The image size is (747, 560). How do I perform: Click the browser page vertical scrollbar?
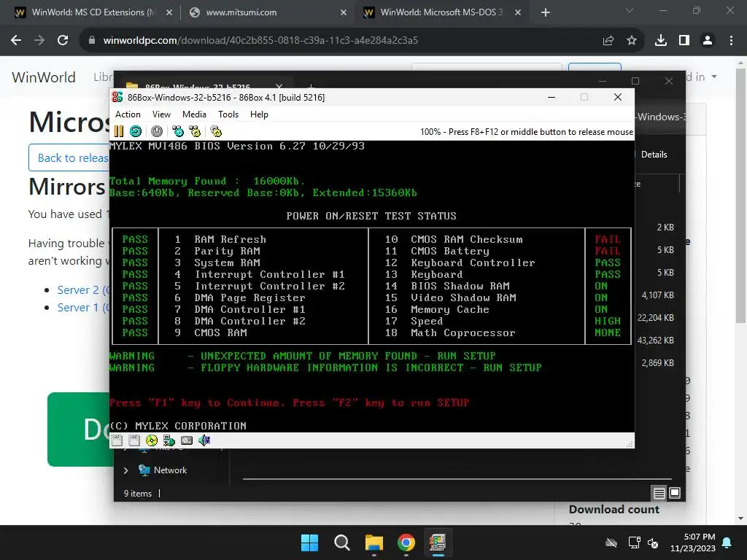coord(741,196)
